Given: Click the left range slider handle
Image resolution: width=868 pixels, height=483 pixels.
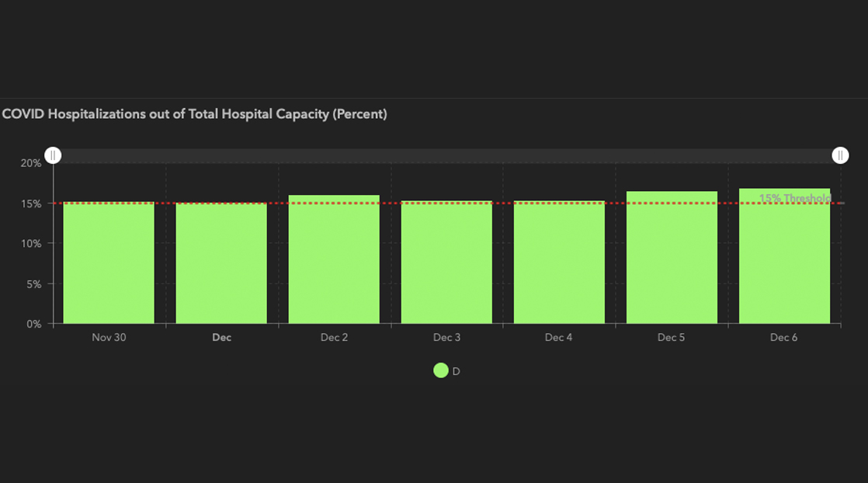Looking at the screenshot, I should [53, 155].
